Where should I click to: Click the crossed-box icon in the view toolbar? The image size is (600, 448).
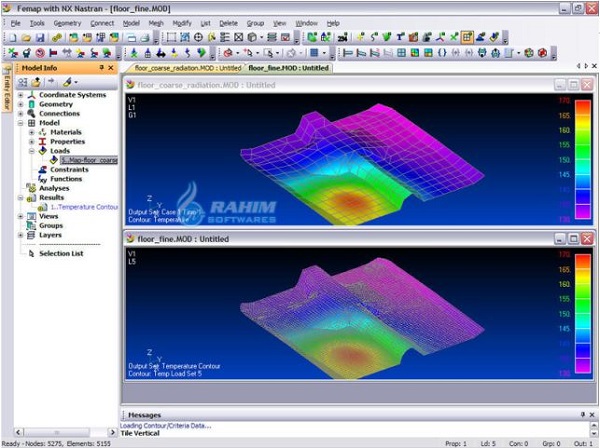(x=238, y=37)
